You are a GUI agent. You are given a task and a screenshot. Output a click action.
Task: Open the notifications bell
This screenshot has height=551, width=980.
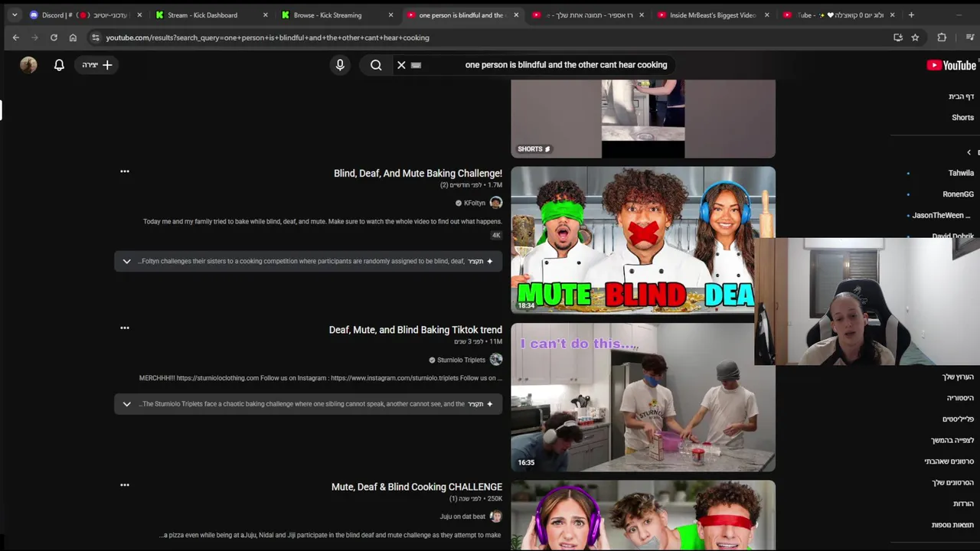point(59,65)
